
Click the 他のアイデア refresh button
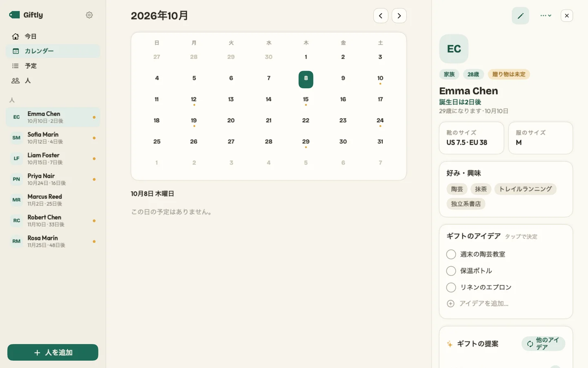click(x=543, y=344)
